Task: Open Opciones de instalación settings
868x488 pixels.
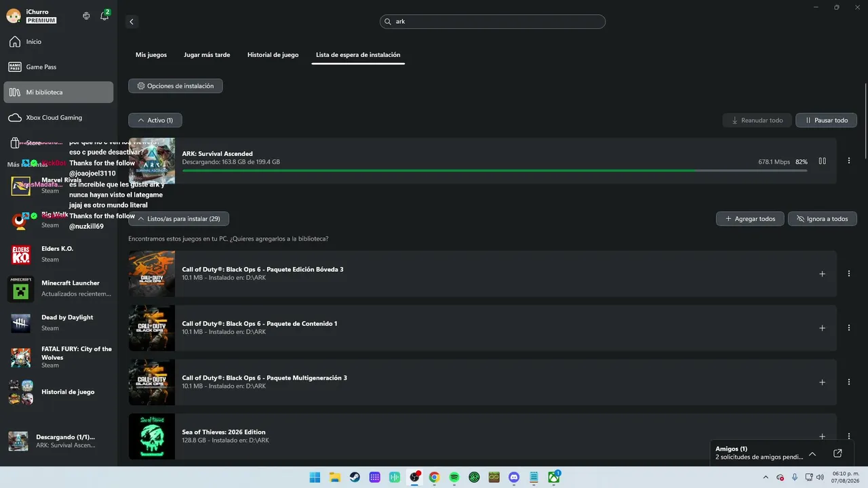Action: click(x=176, y=86)
